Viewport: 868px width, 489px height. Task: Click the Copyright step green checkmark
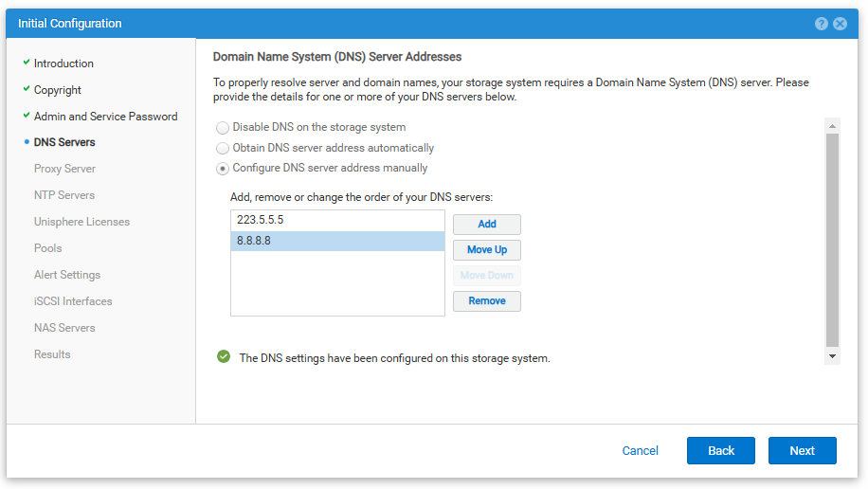click(26, 89)
